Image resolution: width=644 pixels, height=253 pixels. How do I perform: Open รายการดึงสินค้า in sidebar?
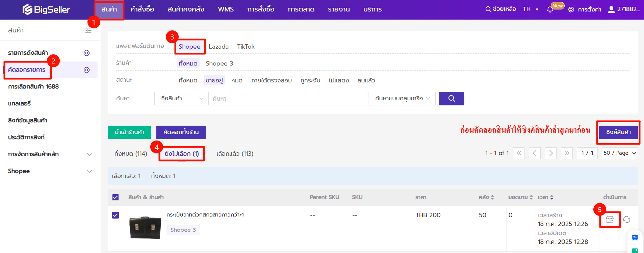tap(28, 53)
